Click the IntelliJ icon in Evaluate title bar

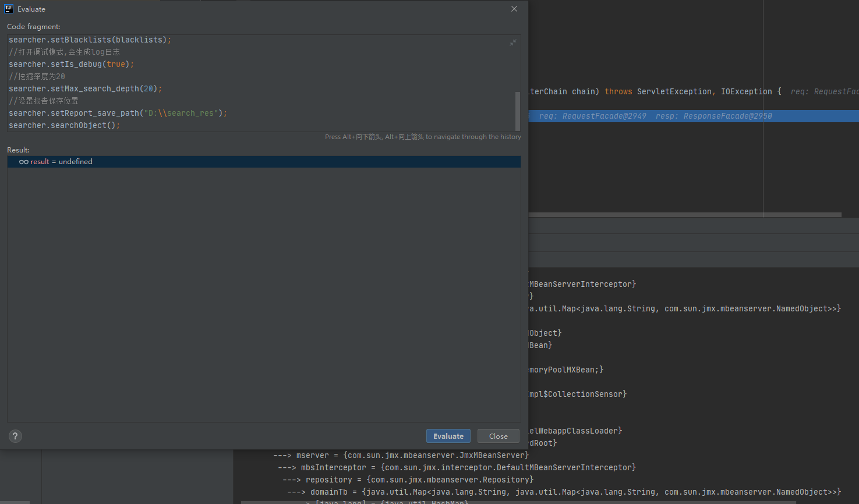pos(9,9)
